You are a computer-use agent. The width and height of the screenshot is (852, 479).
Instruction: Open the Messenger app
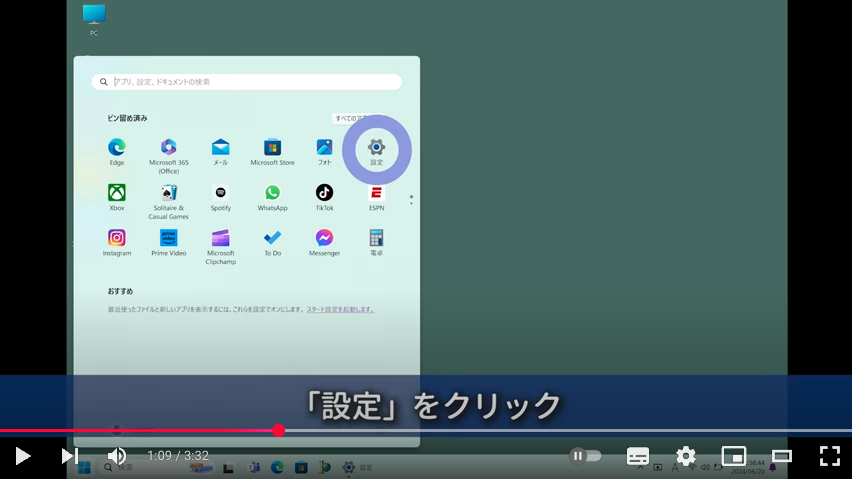[x=324, y=242]
